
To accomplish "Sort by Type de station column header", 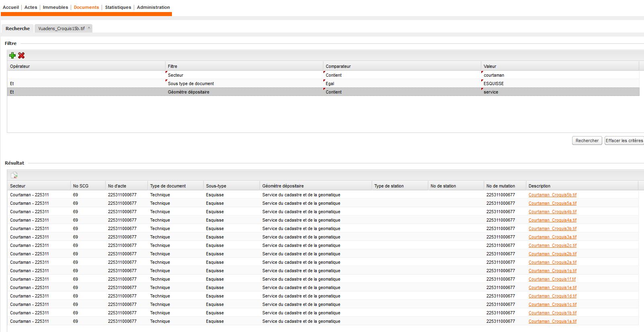I will point(400,186).
